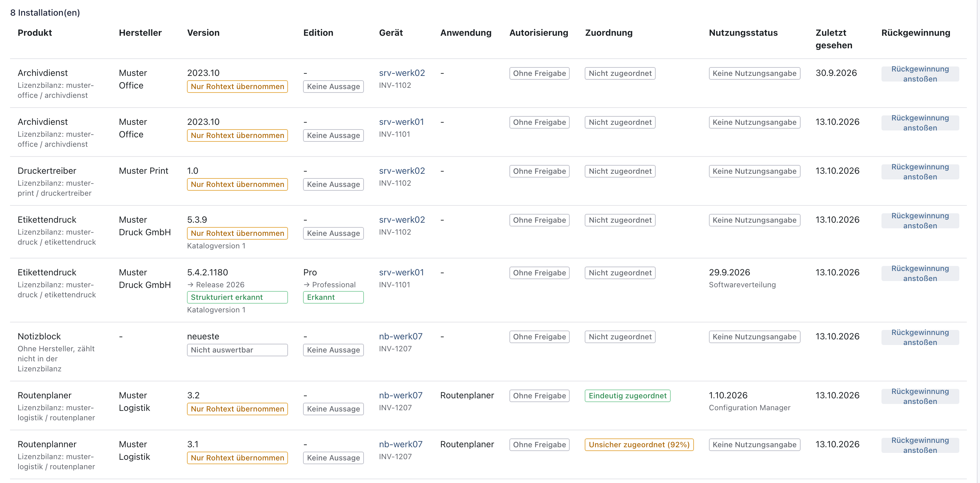Click Nur Rohtext übernommen badge for Druckertreiber
The image size is (980, 483).
pos(237,184)
